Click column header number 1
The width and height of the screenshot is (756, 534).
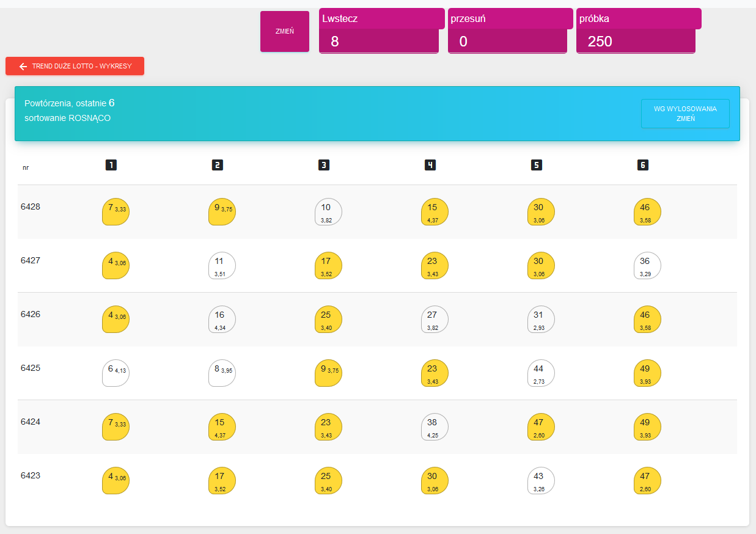click(x=111, y=165)
